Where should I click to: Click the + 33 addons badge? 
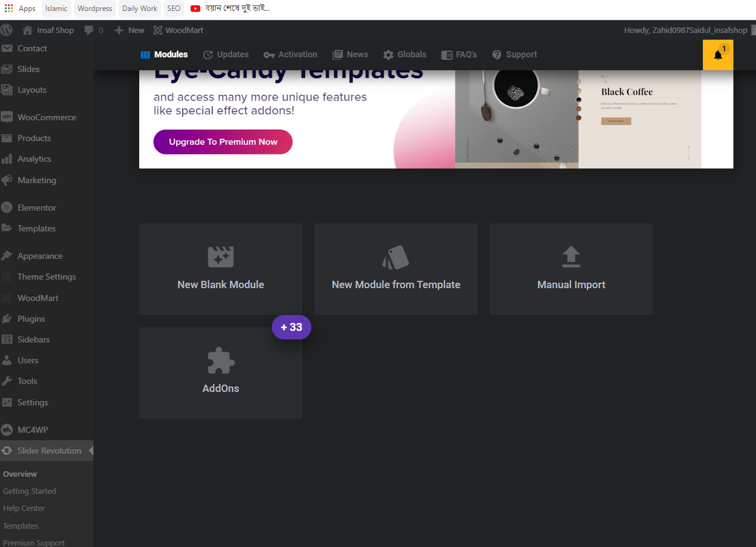click(x=291, y=327)
